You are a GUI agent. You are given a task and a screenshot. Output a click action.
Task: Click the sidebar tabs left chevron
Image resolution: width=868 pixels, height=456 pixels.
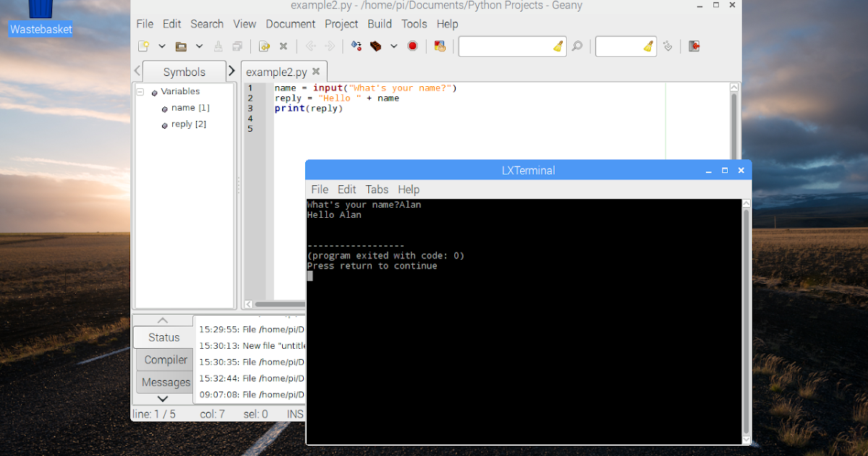[137, 71]
